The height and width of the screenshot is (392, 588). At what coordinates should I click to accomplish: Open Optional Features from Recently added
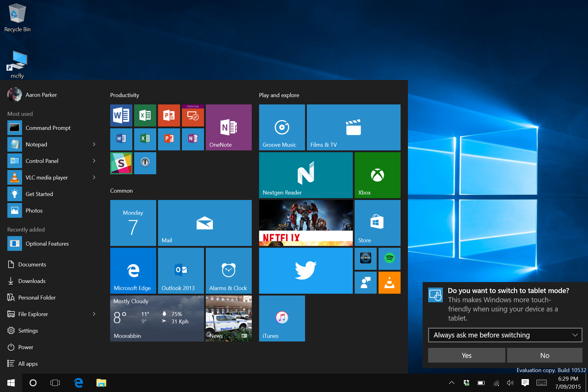coord(51,243)
